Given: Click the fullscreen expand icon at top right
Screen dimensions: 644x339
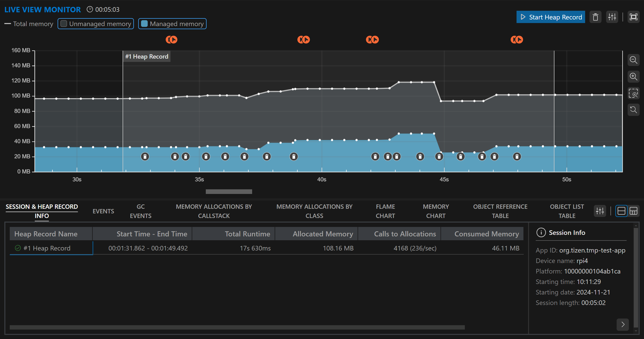Looking at the screenshot, I should pyautogui.click(x=634, y=17).
